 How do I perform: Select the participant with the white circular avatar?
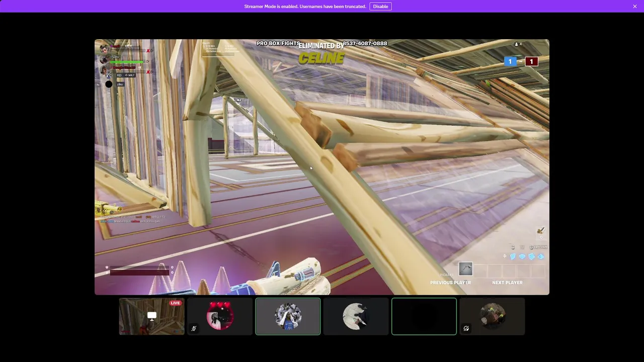[356, 316]
